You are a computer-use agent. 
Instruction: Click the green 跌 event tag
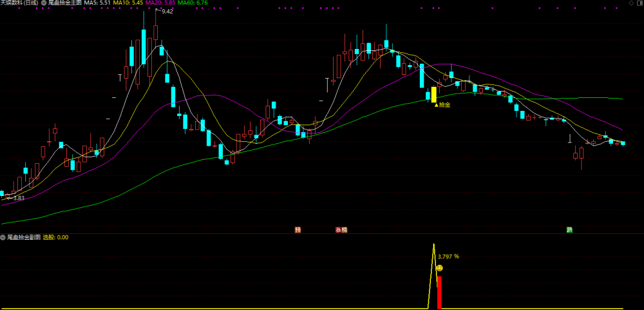pos(570,230)
